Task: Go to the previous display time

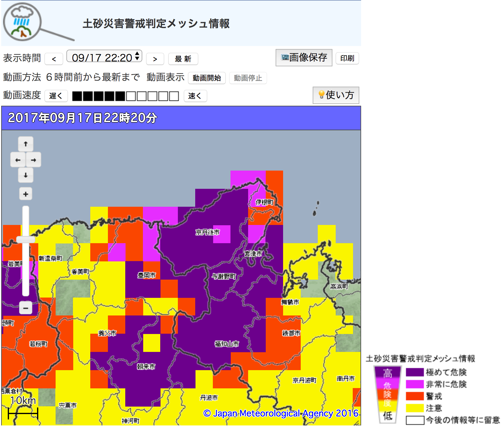Action: pos(54,59)
